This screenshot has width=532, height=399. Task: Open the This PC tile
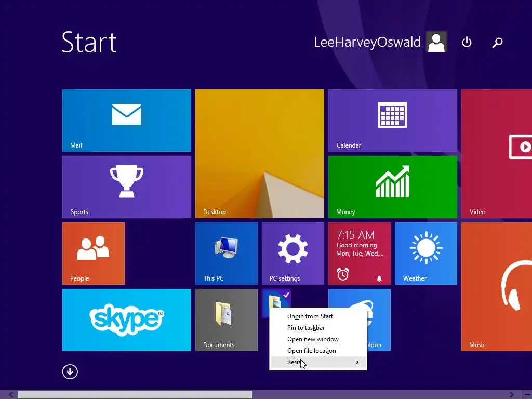click(x=227, y=254)
